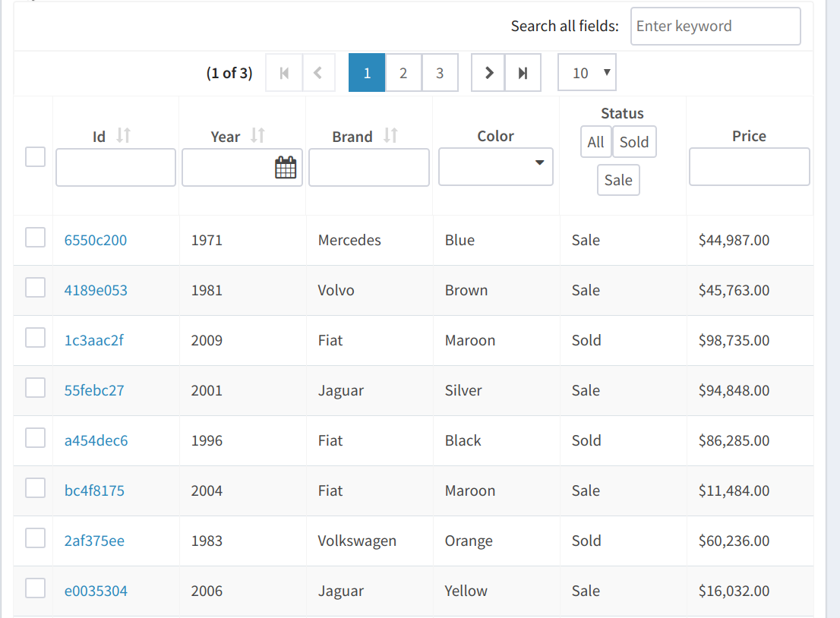
Task: Jump to the first page using pagination icon
Action: 284,72
